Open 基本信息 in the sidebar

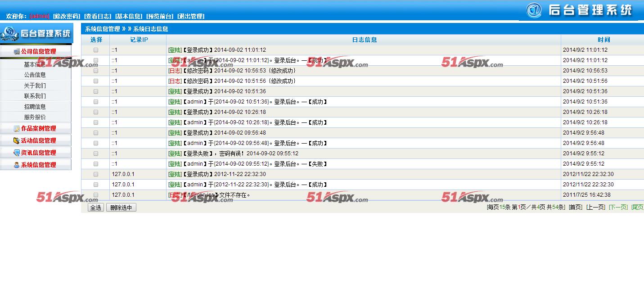point(35,64)
